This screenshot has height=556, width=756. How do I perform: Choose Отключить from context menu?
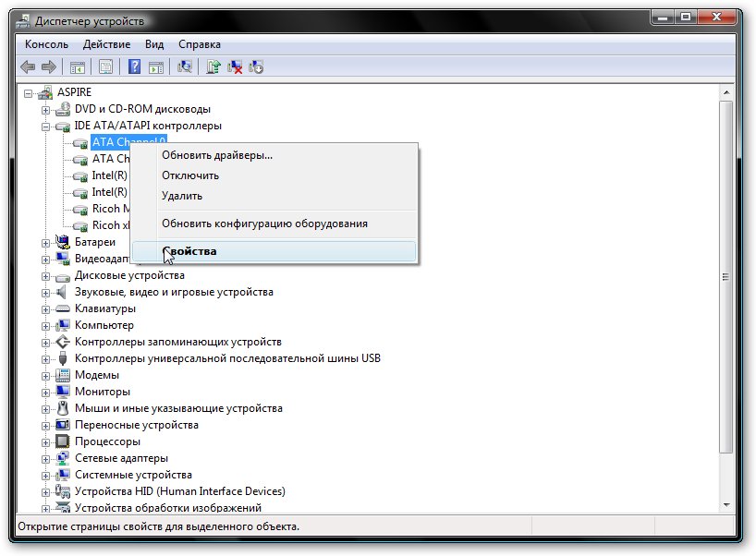[274, 175]
